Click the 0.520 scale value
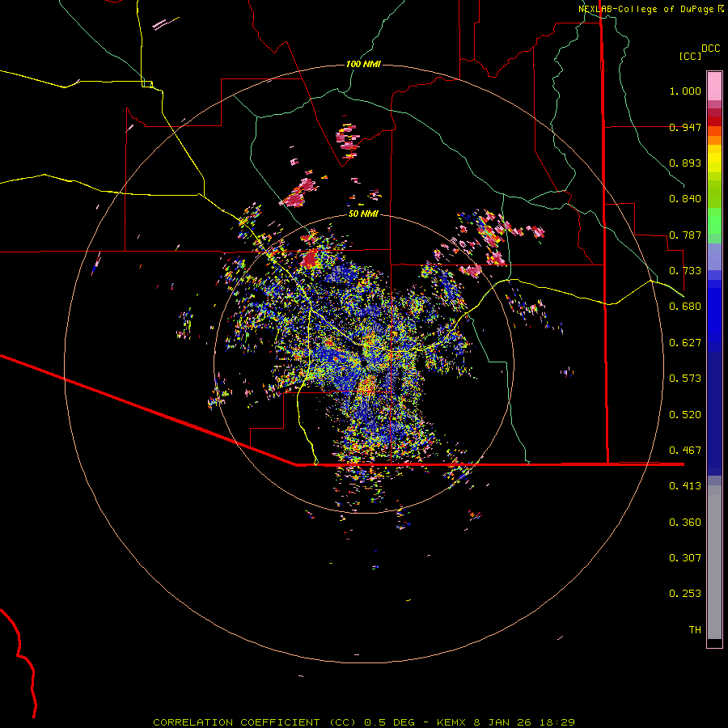This screenshot has height=728, width=728. coord(685,415)
